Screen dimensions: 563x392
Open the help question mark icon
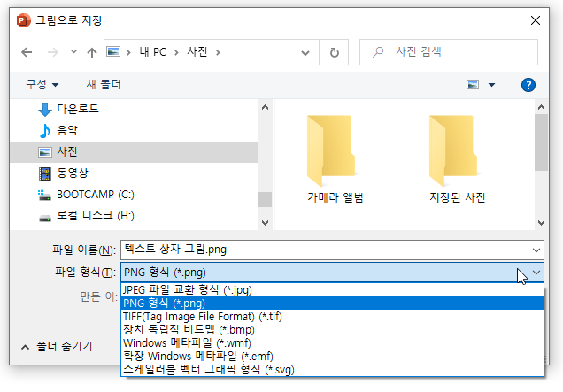[x=528, y=85]
